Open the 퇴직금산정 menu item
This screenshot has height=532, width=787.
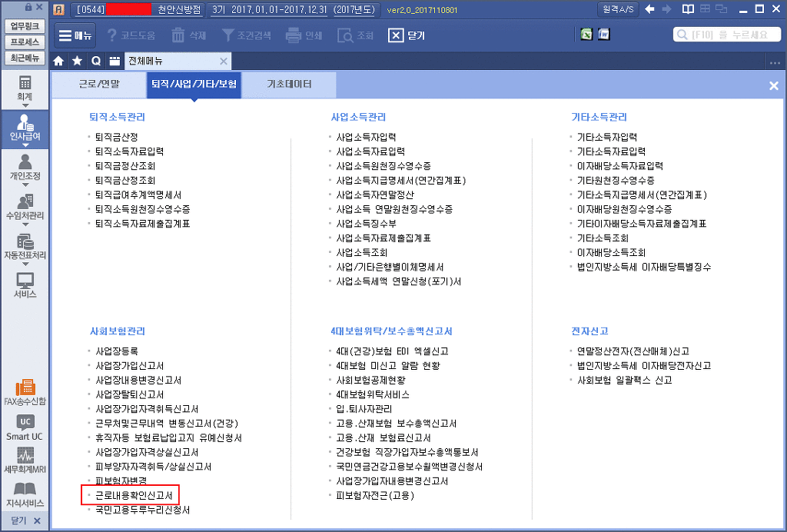117,137
